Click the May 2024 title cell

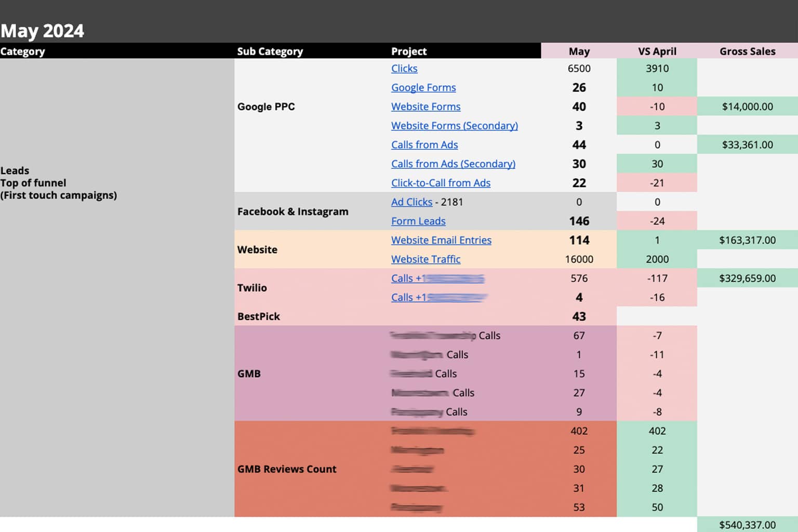click(43, 31)
